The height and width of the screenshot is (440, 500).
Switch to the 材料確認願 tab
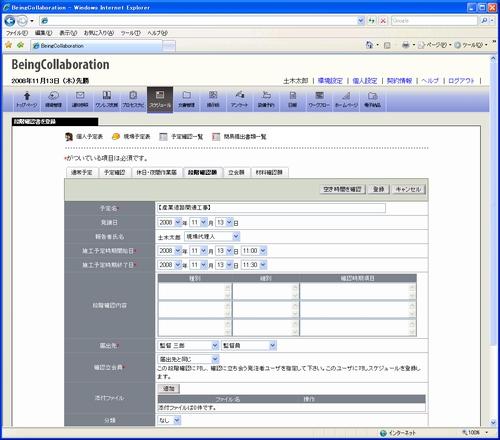pos(269,172)
